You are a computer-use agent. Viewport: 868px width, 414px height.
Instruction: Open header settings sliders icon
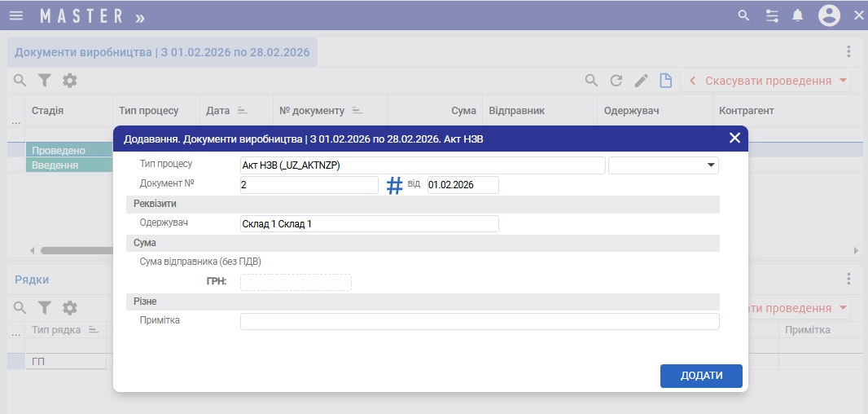point(772,15)
